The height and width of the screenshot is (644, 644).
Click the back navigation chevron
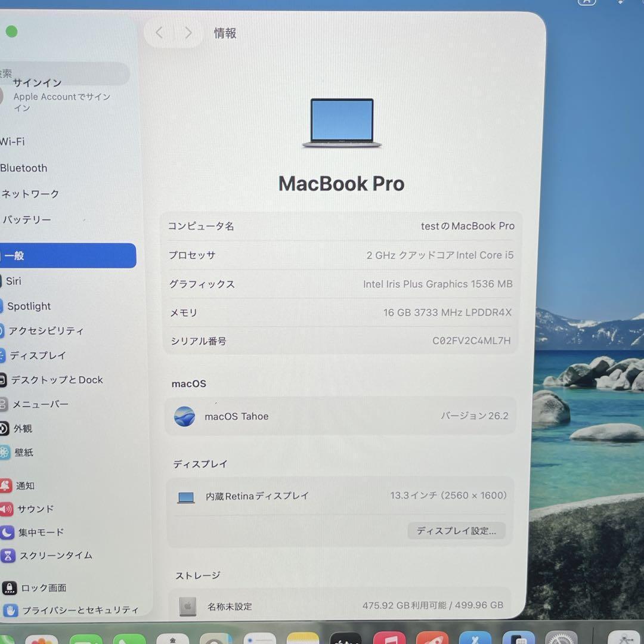point(159,32)
